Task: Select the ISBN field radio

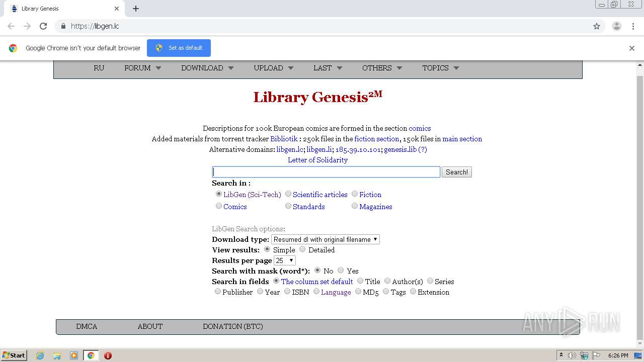Action: (x=287, y=291)
